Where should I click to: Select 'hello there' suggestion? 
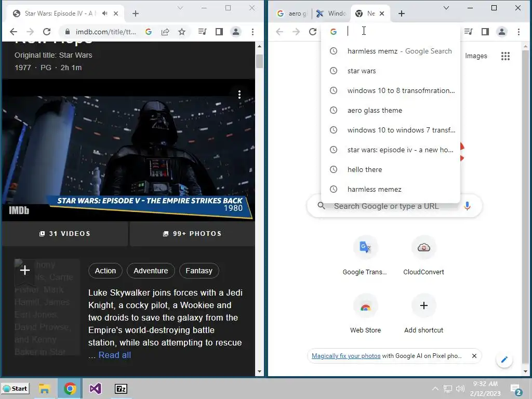391,169
